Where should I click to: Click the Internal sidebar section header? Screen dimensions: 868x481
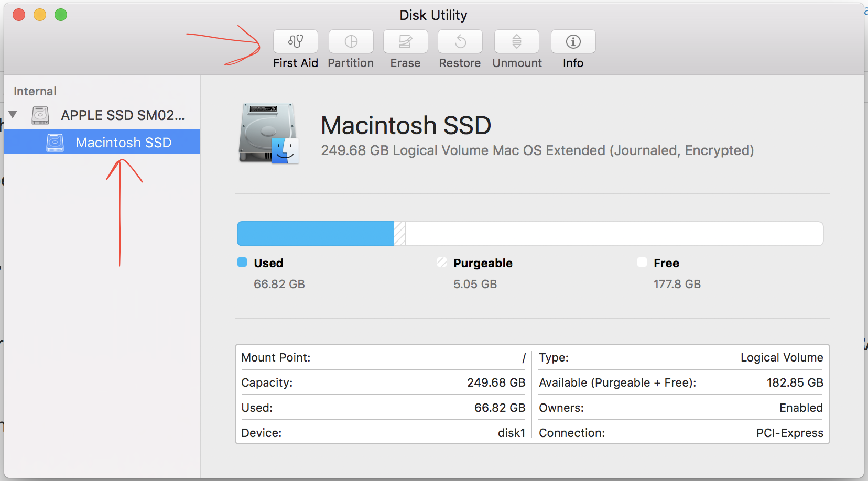pos(35,91)
